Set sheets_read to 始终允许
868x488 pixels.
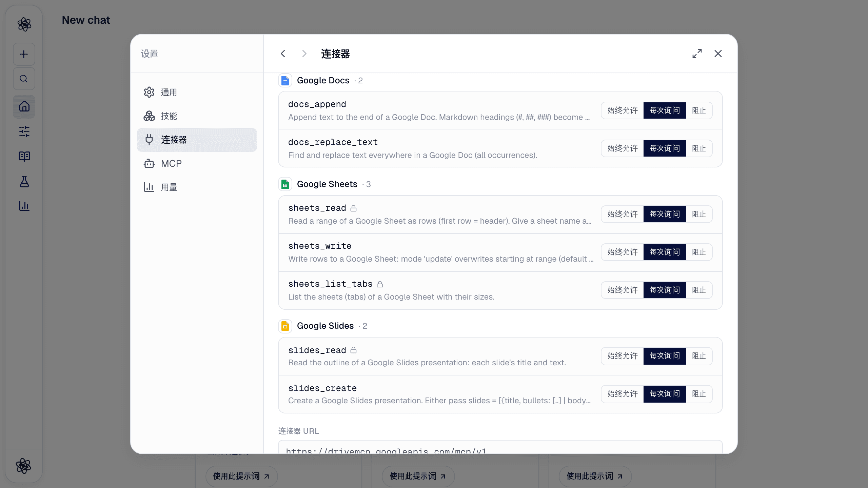coord(623,214)
